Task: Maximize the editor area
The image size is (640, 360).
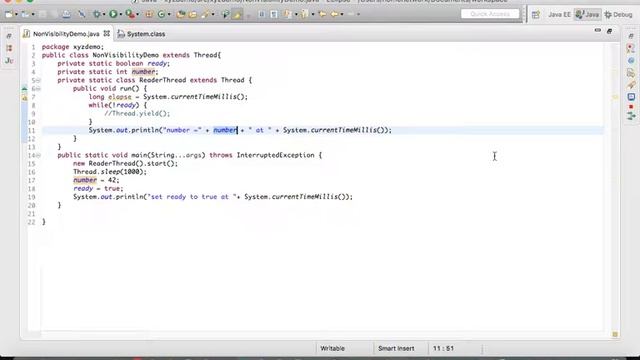Action: (609, 31)
